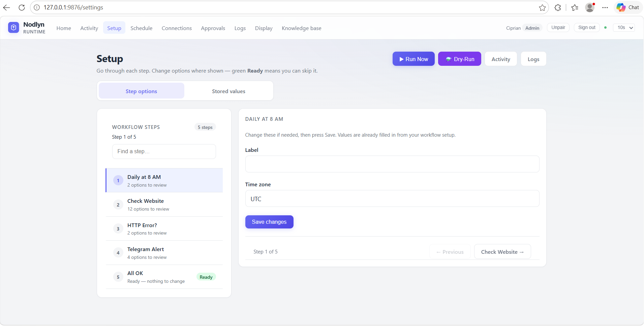Open the Home nav item
Screen dimensions: 644x326
pyautogui.click(x=64, y=28)
